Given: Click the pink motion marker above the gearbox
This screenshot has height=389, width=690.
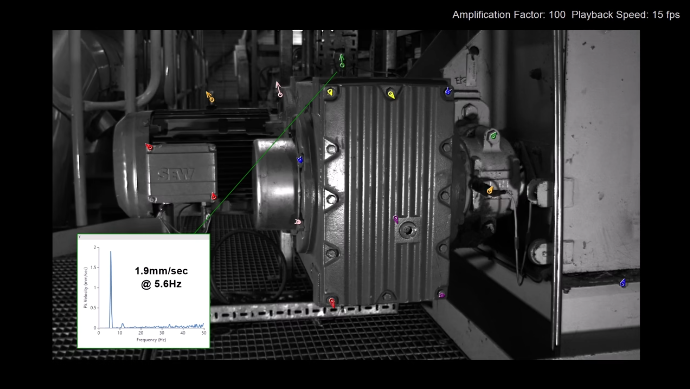Looking at the screenshot, I should click(x=279, y=89).
